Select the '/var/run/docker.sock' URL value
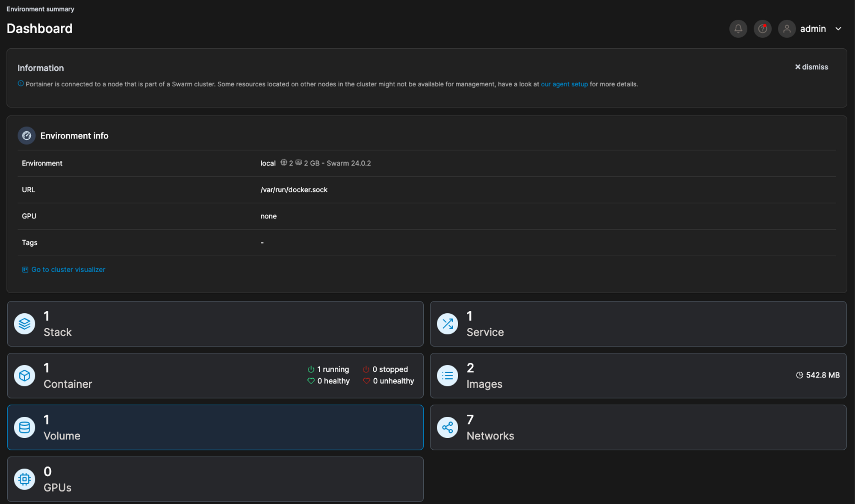The height and width of the screenshot is (504, 855). 294,190
